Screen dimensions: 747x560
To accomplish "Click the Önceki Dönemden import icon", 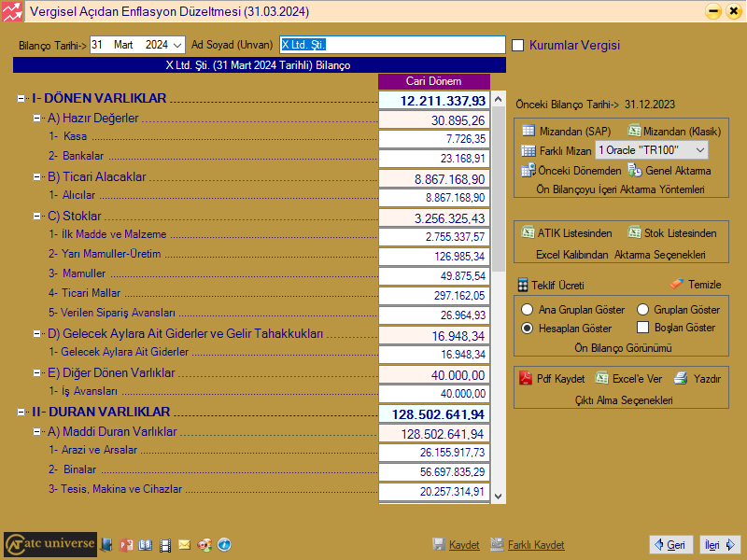I will (529, 170).
